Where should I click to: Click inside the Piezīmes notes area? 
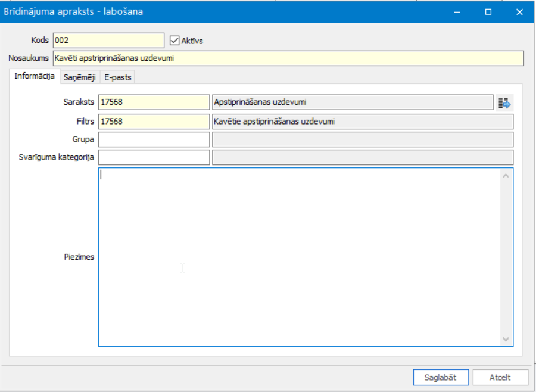pyautogui.click(x=298, y=256)
